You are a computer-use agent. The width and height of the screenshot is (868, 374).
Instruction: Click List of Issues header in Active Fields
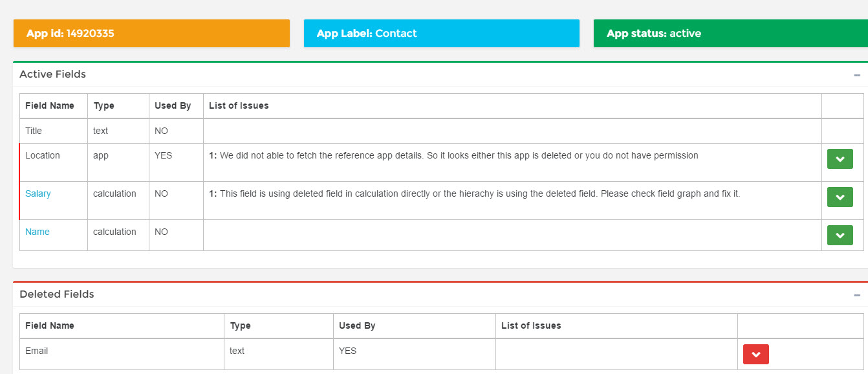(239, 105)
